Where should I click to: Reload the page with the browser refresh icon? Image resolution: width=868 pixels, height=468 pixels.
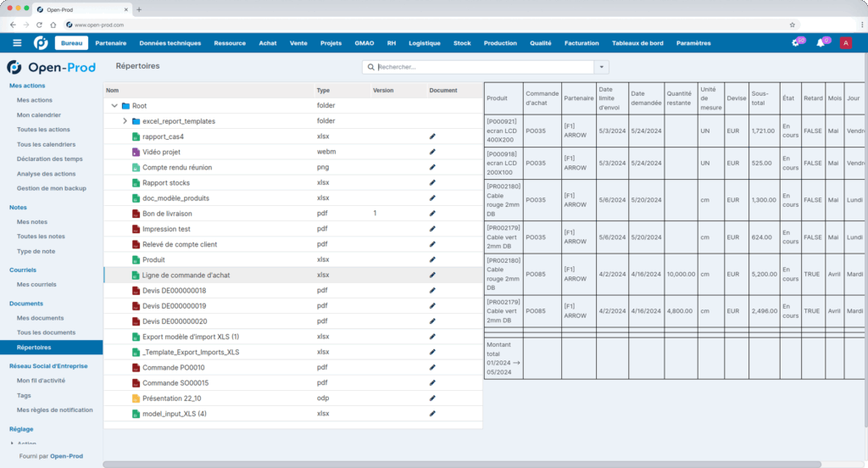[x=39, y=25]
